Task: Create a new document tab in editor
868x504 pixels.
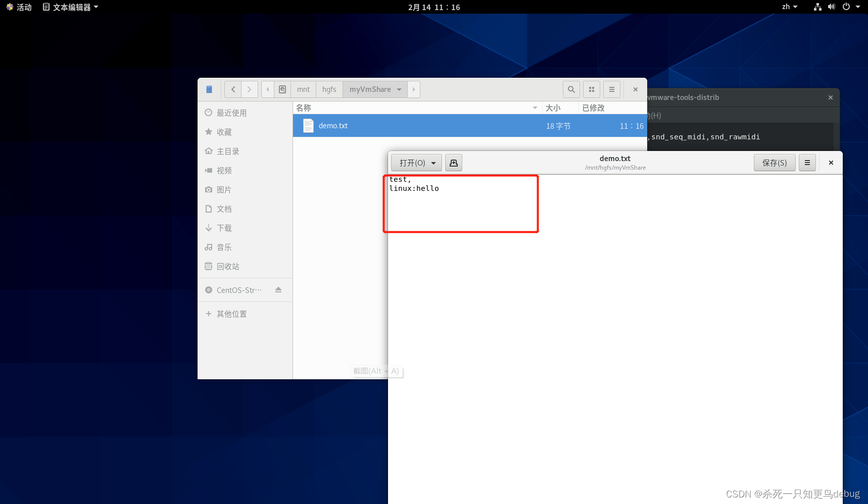Action: pos(454,163)
